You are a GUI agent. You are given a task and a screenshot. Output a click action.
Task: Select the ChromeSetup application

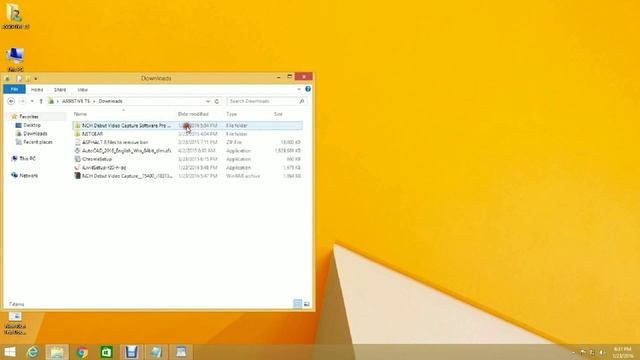tap(188, 159)
